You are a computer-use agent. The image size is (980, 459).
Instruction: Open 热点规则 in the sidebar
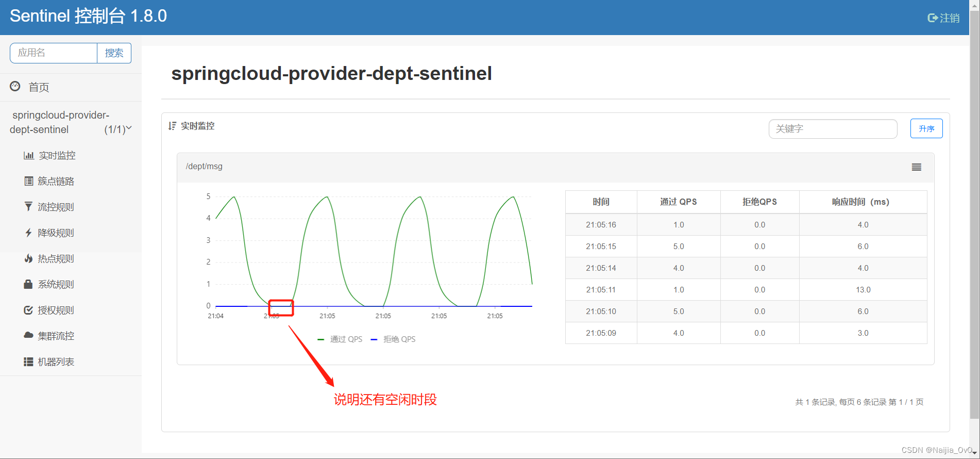tap(56, 258)
